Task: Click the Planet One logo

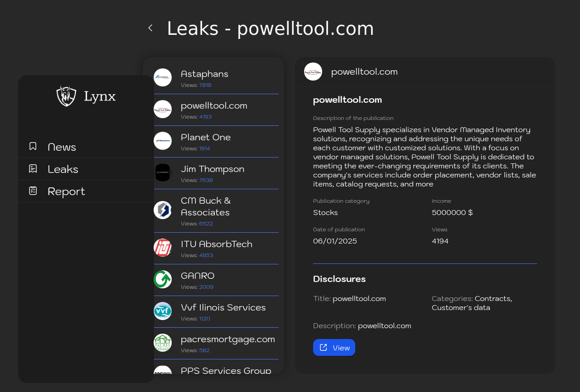Action: point(163,141)
